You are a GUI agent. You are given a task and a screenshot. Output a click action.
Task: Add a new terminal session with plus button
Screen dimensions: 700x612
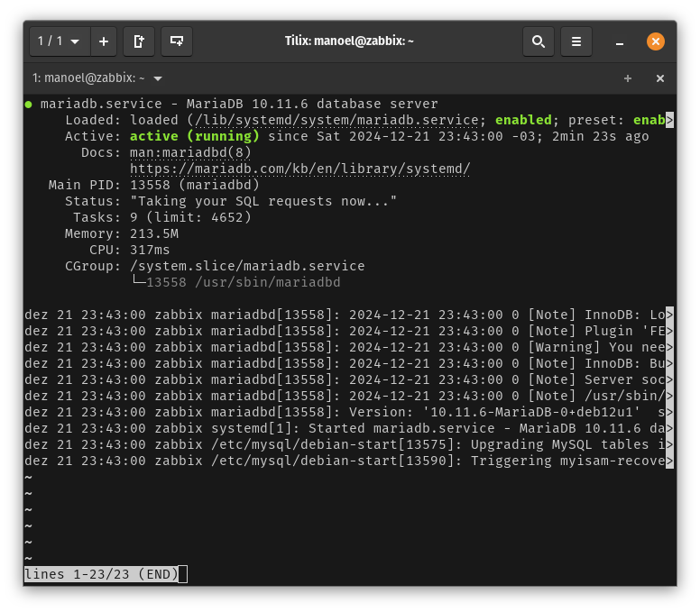click(104, 41)
